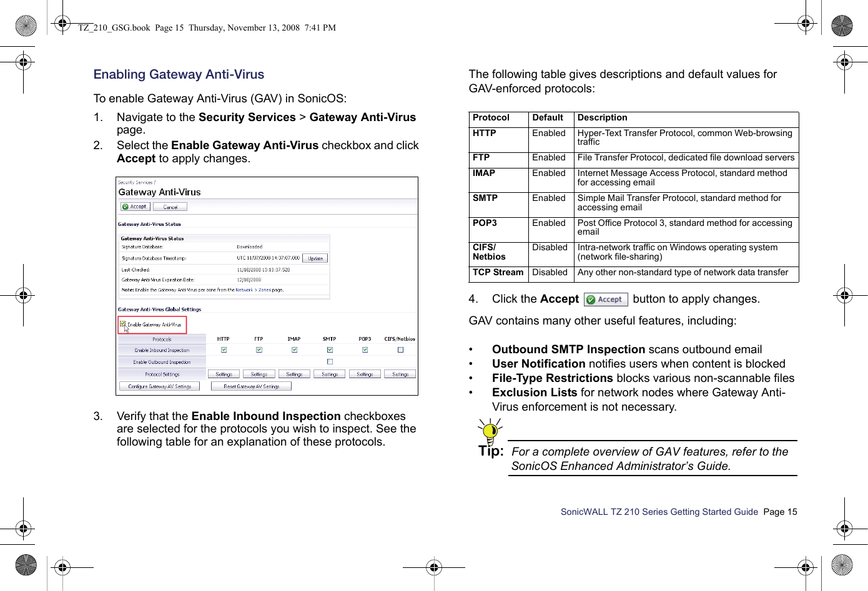Open the CIFS/Netbios protocol Settings button
868x591 pixels.
400,374
